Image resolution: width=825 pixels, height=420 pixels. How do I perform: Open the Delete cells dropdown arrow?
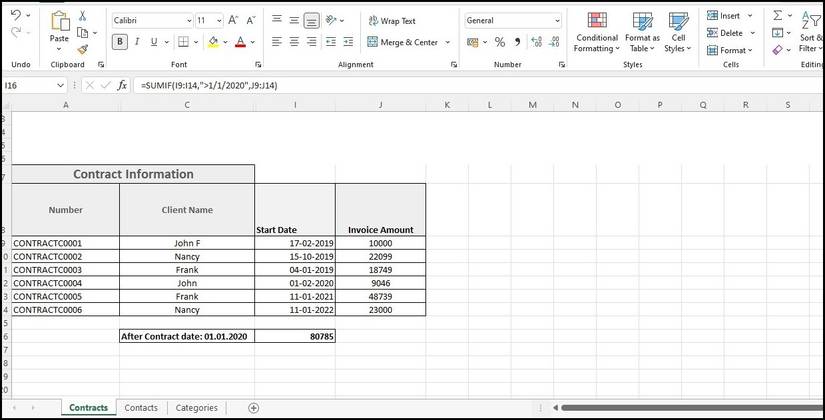pyautogui.click(x=753, y=33)
